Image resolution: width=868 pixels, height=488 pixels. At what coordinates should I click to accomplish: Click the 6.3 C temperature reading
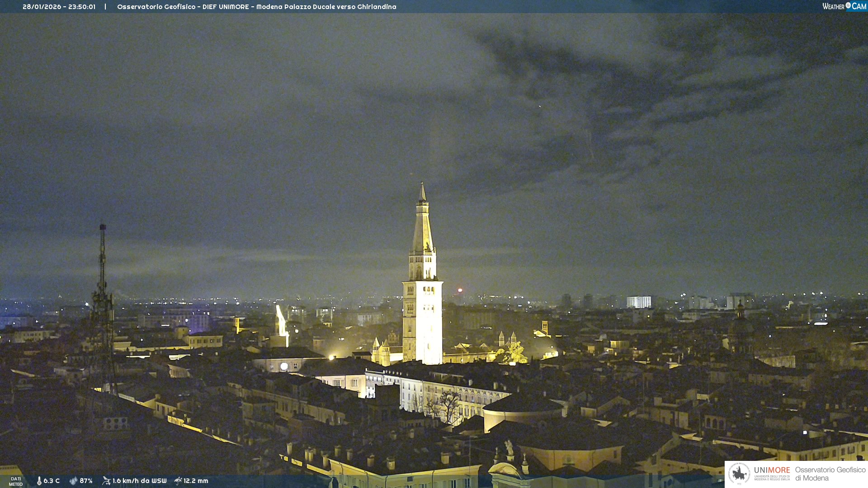(x=52, y=481)
